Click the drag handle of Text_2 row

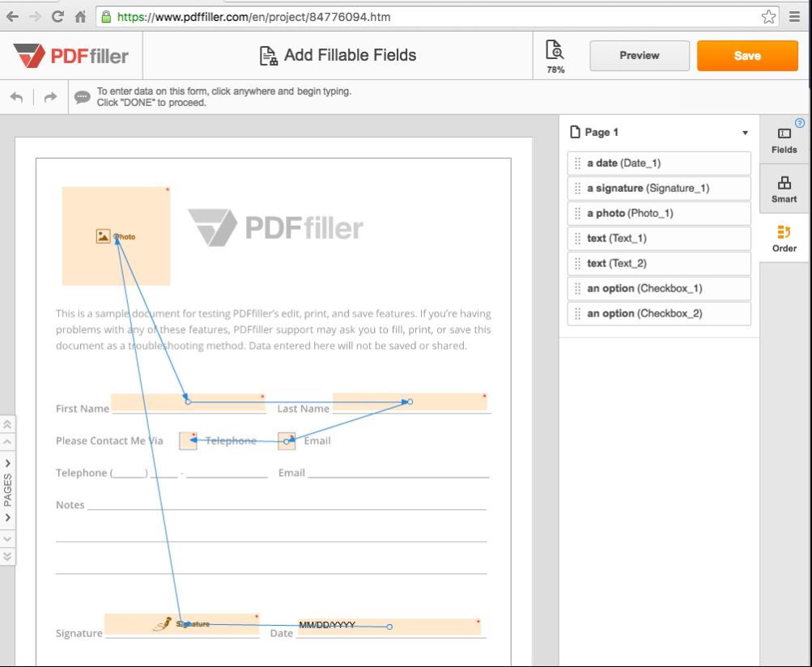point(577,264)
